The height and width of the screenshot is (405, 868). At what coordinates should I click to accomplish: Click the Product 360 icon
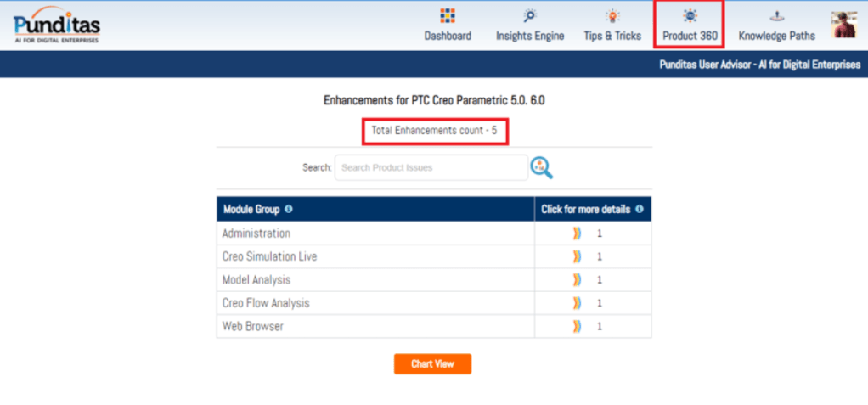(690, 16)
